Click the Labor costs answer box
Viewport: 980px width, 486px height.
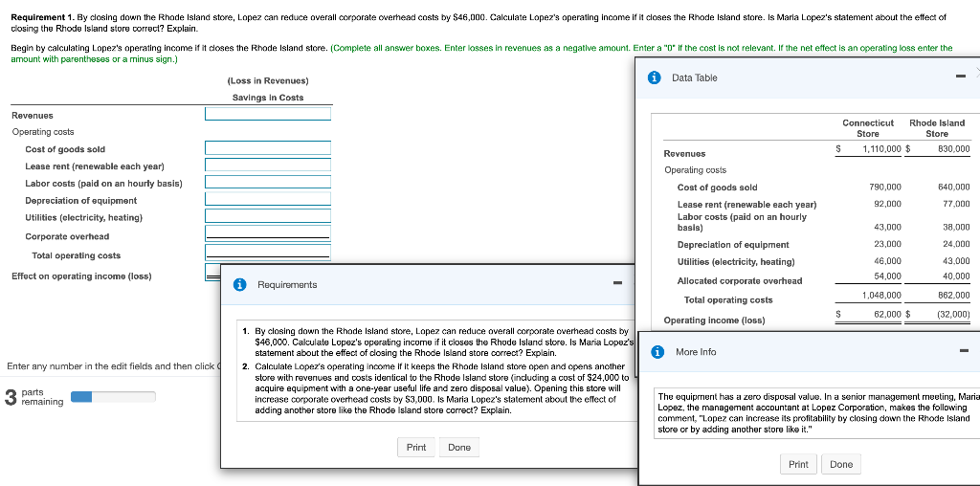(x=268, y=182)
